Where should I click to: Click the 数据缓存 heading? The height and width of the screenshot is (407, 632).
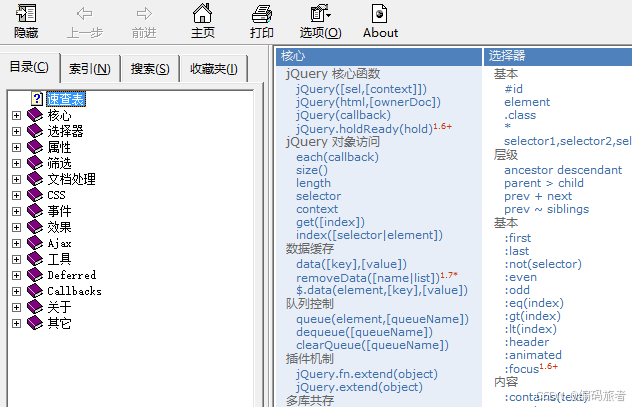coord(310,249)
